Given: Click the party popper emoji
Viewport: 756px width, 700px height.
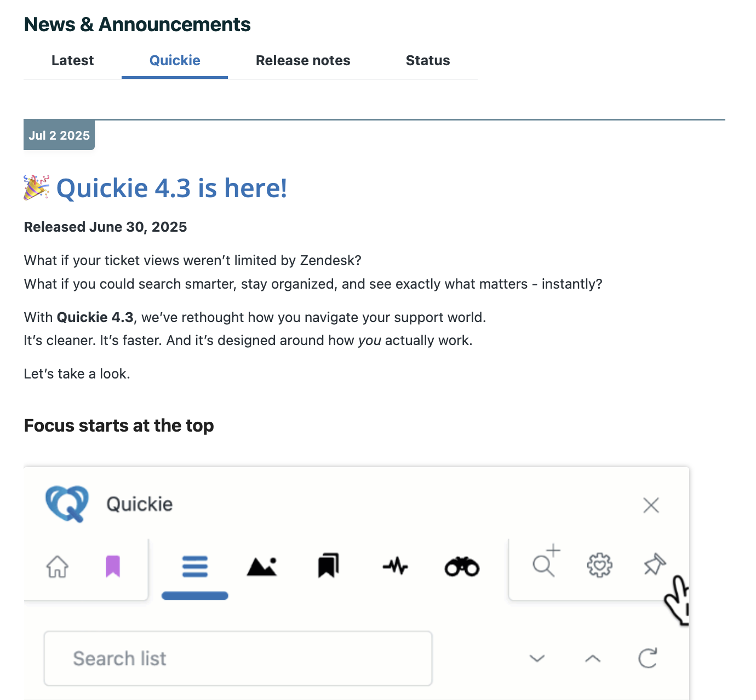Looking at the screenshot, I should (x=37, y=187).
